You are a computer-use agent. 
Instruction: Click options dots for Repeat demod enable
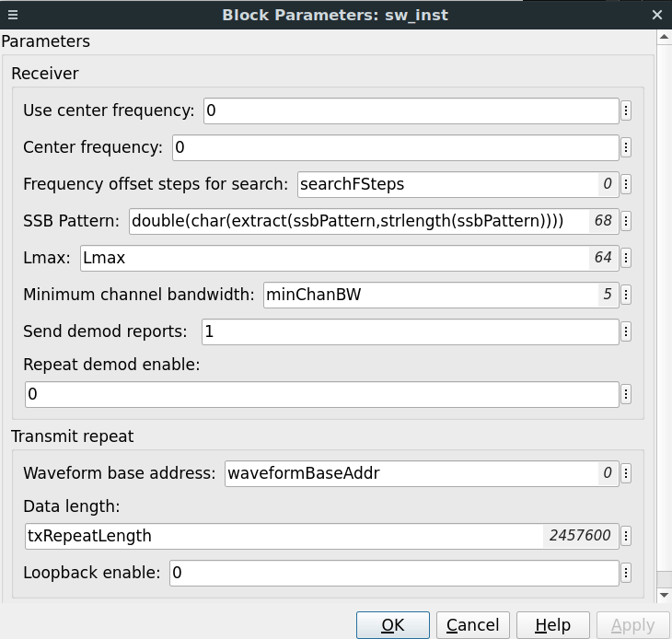tap(626, 394)
